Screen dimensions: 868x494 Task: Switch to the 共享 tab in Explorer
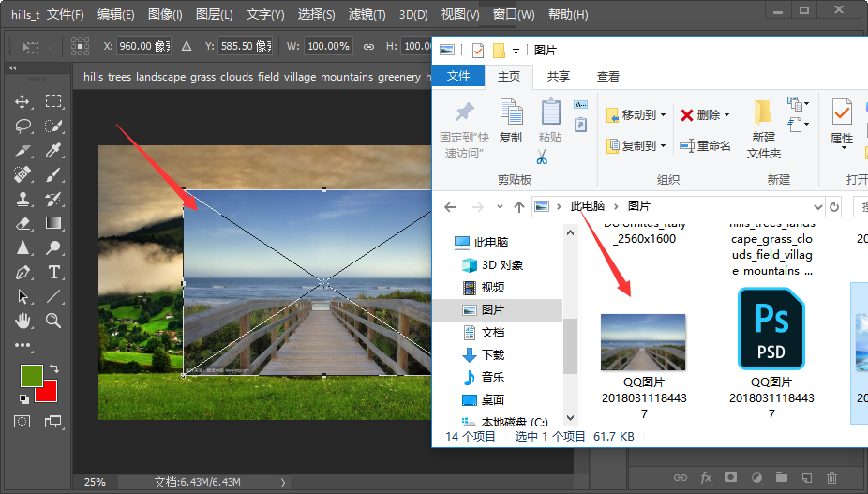(558, 77)
